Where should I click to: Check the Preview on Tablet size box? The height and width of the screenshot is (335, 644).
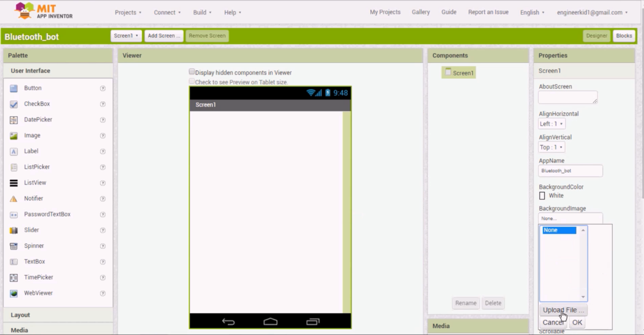coord(191,81)
